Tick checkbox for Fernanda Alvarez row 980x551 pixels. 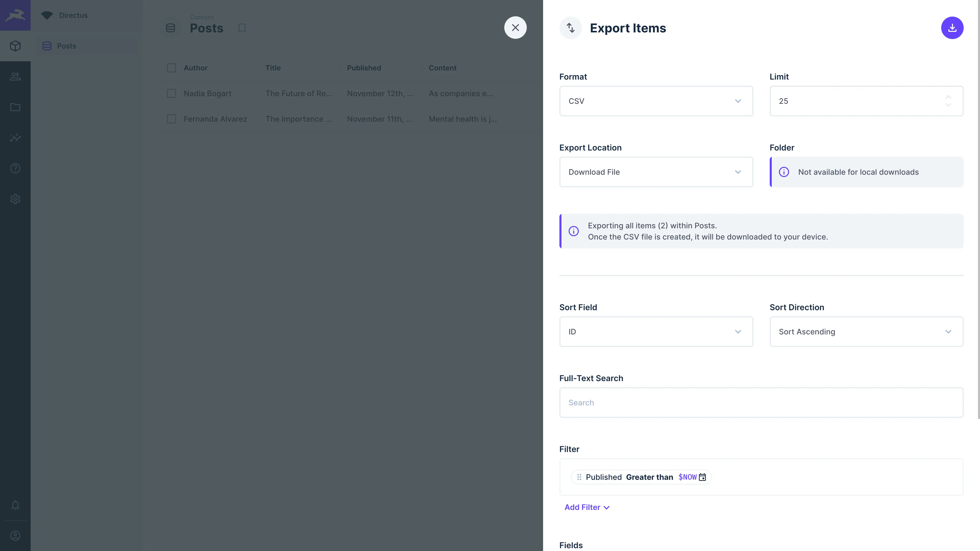[x=171, y=119]
